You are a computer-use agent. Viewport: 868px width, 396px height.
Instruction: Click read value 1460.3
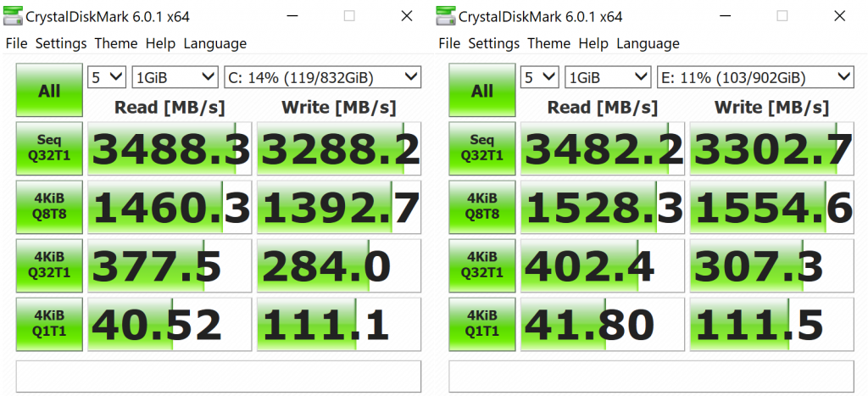coord(170,207)
